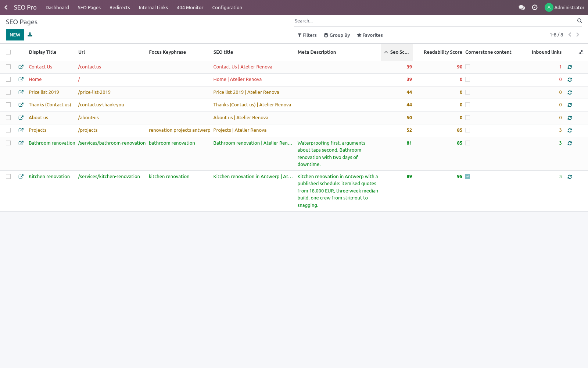
Task: Focus the Search input field
Action: [x=434, y=21]
